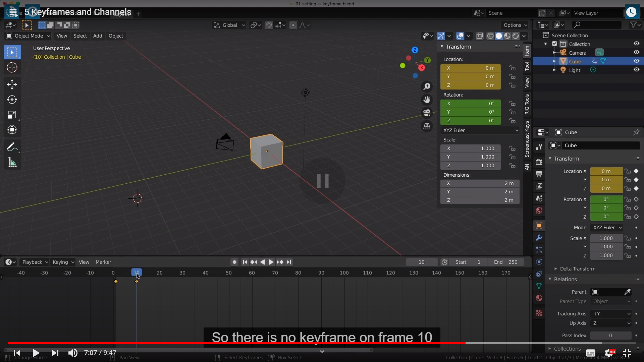644x362 pixels.
Task: Open the Add menu in viewport header
Action: tap(98, 36)
